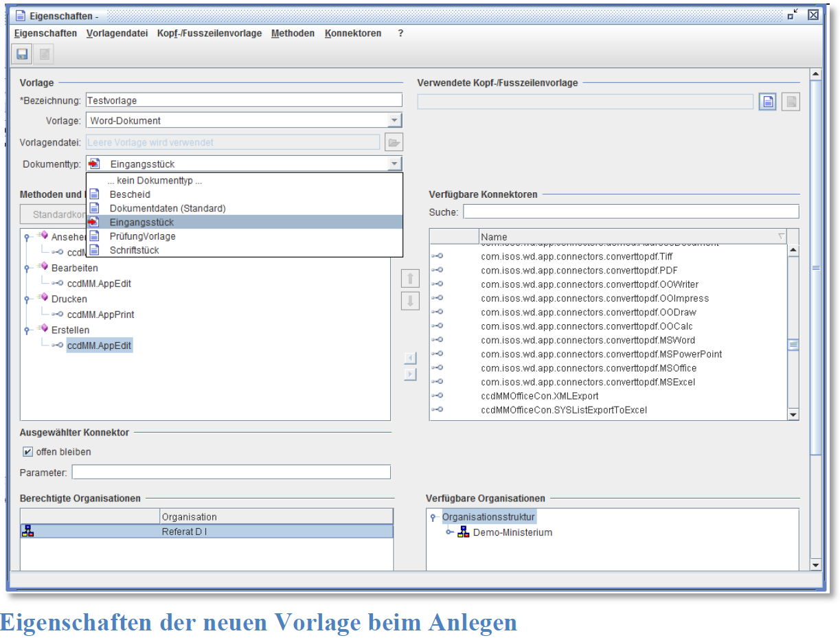
Task: Open the Vorlagendatei menu
Action: 117,33
